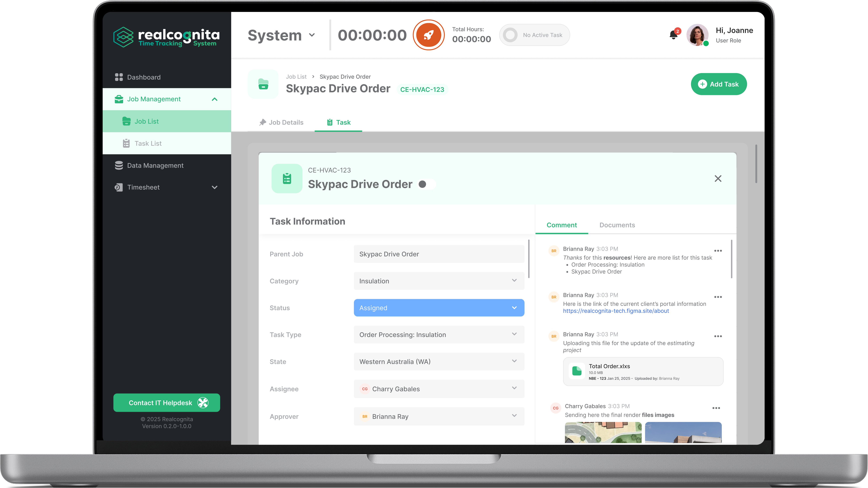Toggle the status switch beside task title
The height and width of the screenshot is (488, 868).
pyautogui.click(x=427, y=184)
